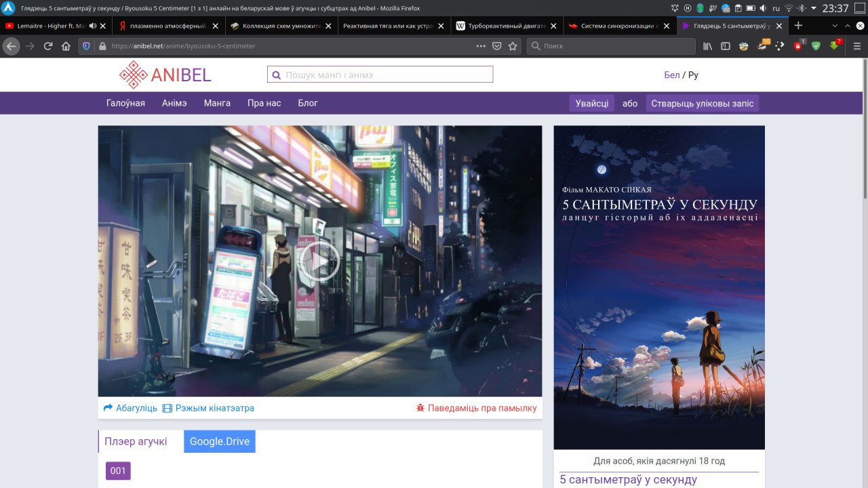
Task: Open Bluetooth tray icon
Action: point(701,8)
